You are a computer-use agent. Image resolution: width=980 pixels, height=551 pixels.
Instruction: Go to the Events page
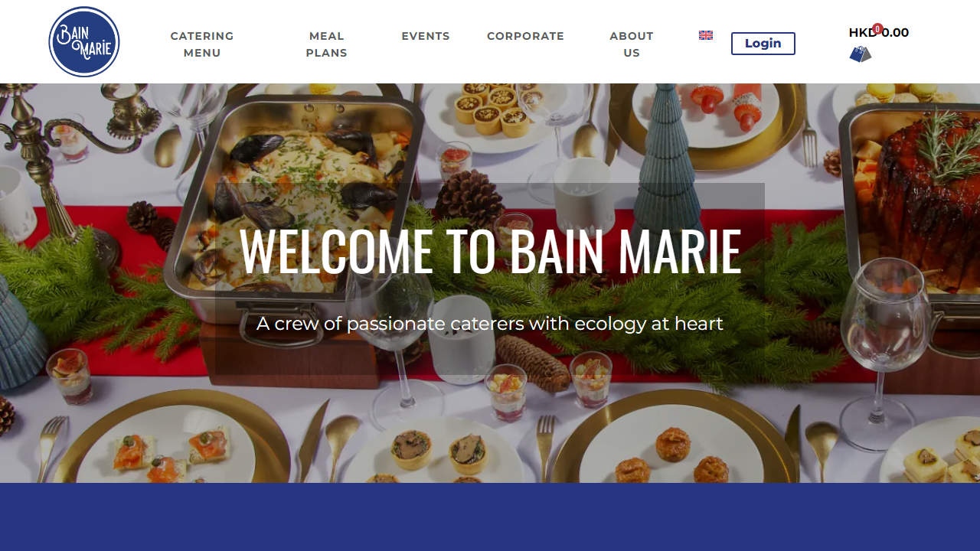(x=426, y=36)
